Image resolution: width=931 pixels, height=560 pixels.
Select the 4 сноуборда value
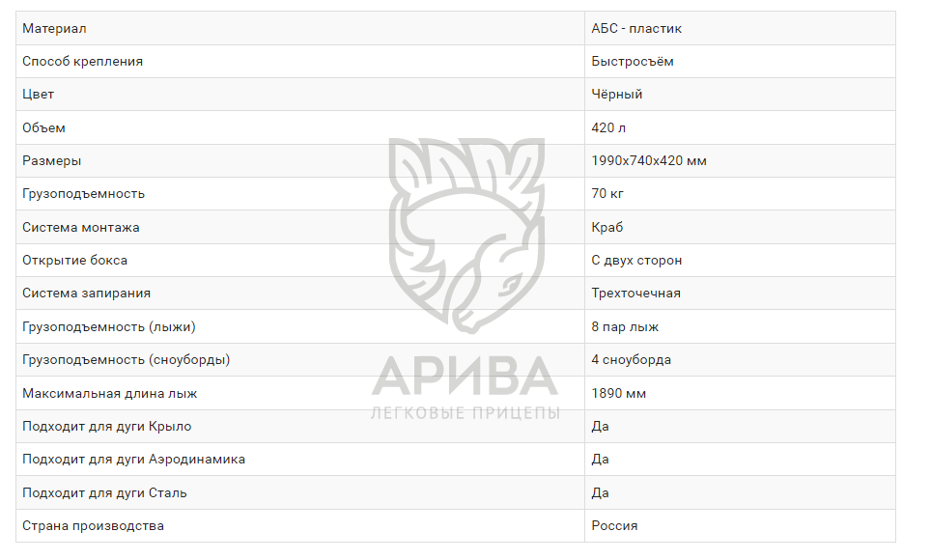[632, 360]
